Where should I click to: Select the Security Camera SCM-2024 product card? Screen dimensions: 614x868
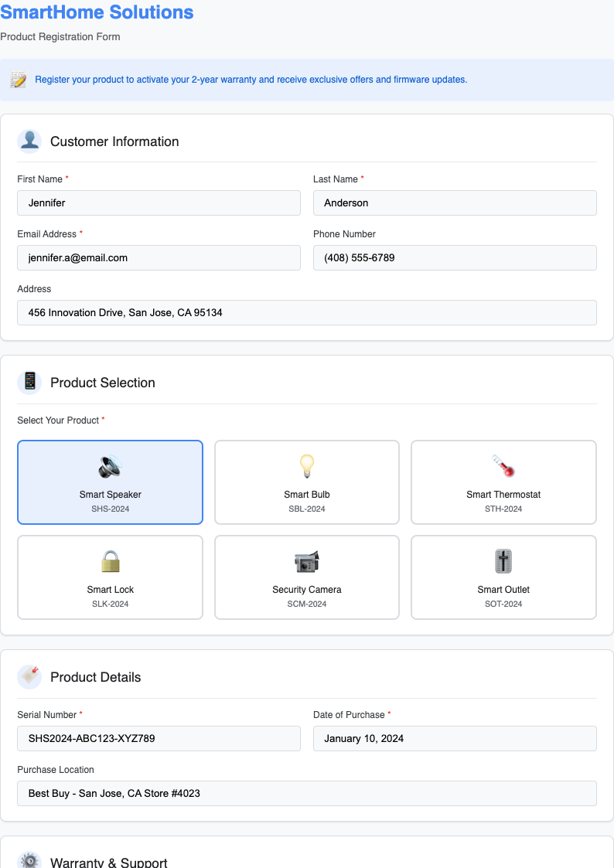pos(306,577)
